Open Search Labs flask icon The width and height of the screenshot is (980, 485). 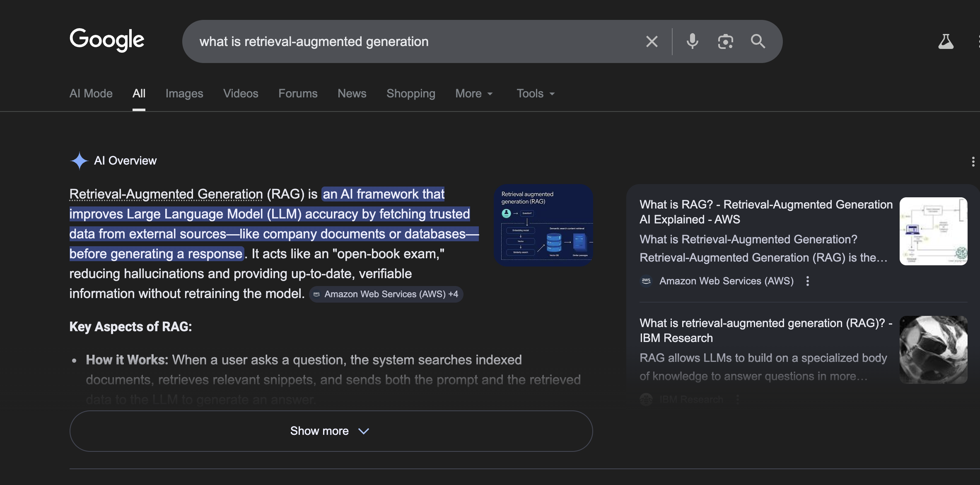point(946,41)
